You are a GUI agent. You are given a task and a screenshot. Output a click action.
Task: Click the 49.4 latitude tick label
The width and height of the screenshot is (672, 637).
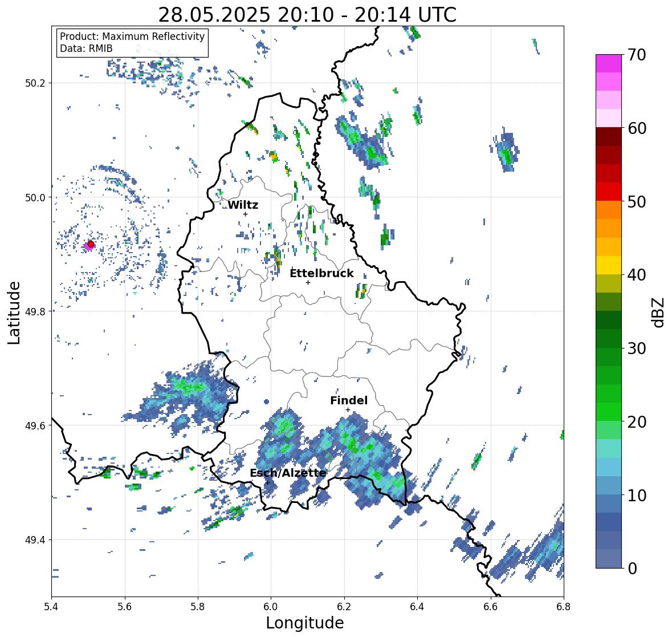pos(35,540)
